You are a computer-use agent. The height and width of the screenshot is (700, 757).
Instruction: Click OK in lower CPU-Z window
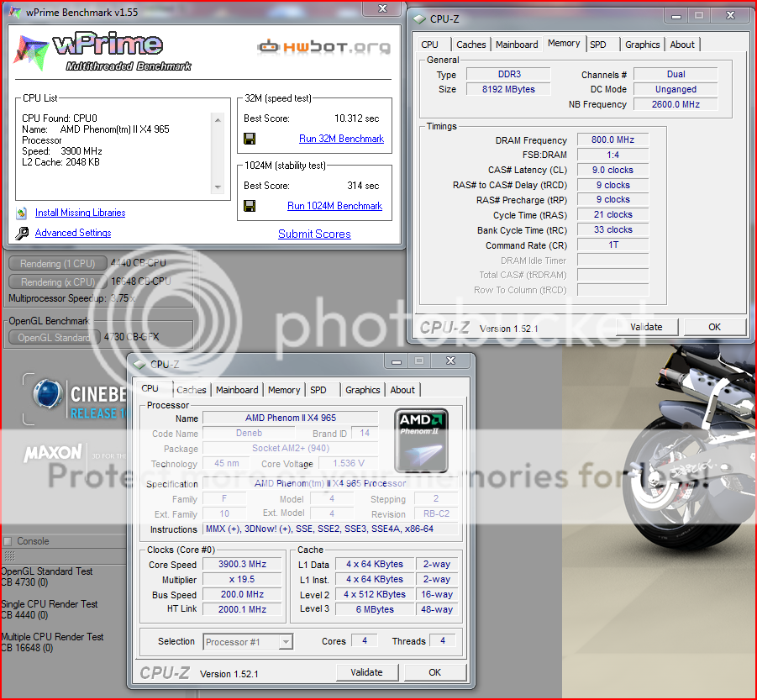coord(435,672)
